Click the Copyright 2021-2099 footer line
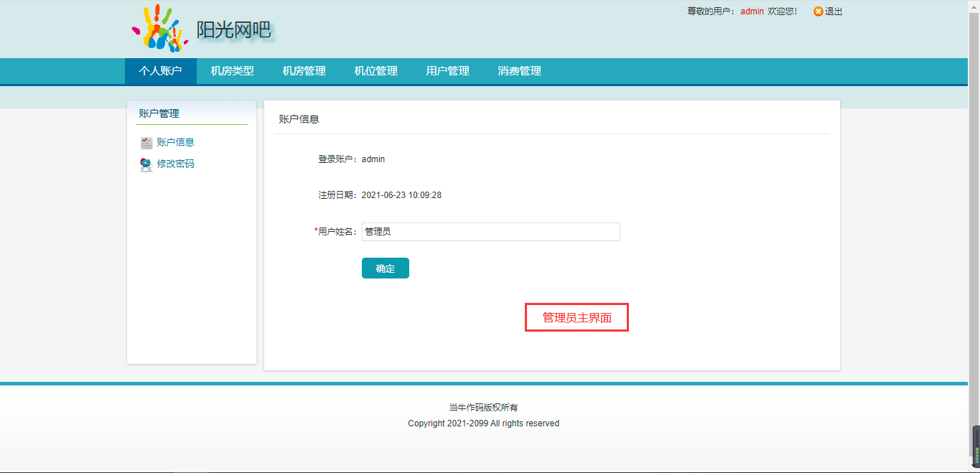Image resolution: width=980 pixels, height=473 pixels. [484, 423]
